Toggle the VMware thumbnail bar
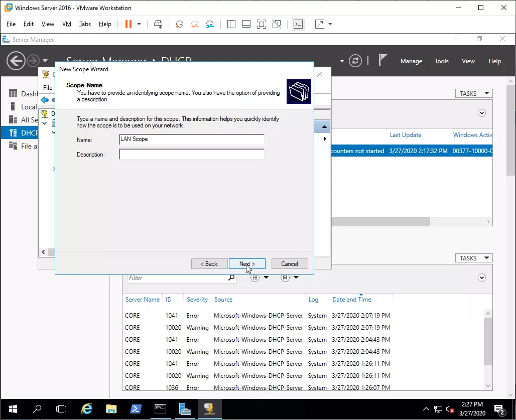The width and height of the screenshot is (516, 420). (246, 24)
